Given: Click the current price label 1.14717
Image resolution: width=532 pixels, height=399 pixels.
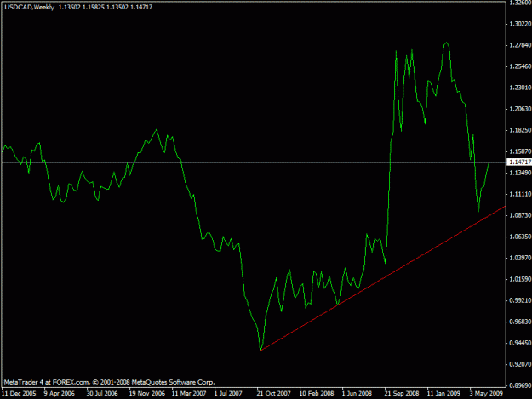Looking at the screenshot, I should point(519,162).
